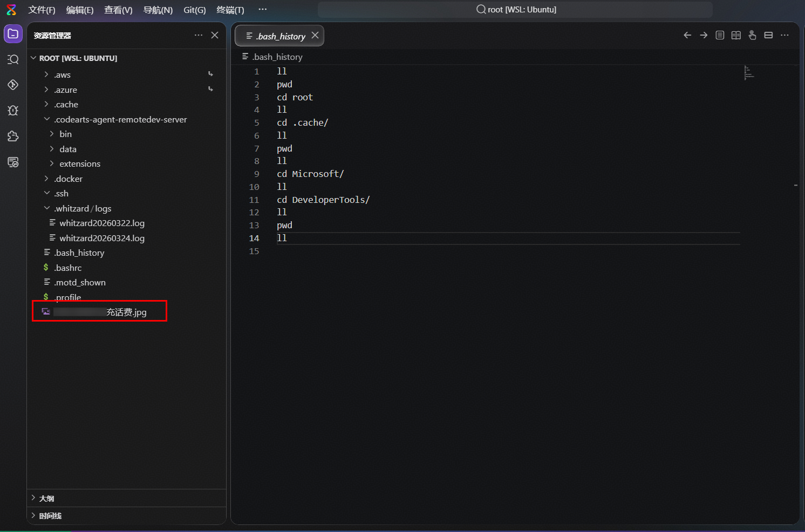Open the 文件(F) menu
Viewport: 805px width, 532px height.
(42, 10)
